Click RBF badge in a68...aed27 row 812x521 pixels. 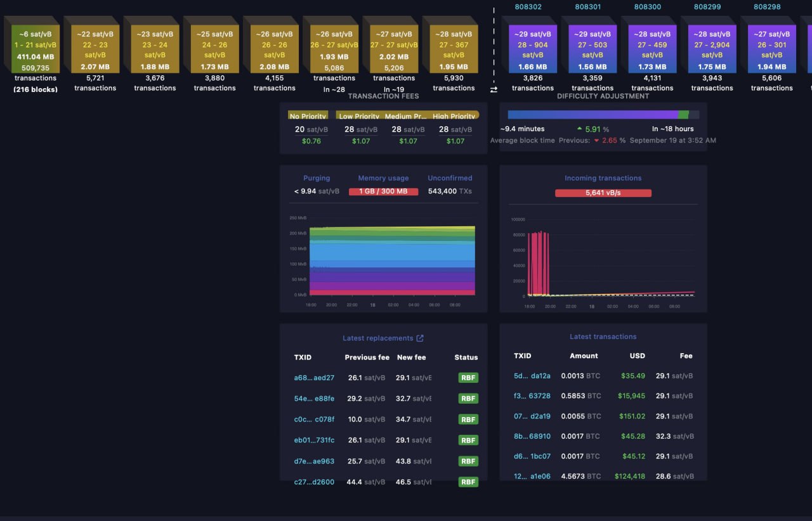(468, 378)
